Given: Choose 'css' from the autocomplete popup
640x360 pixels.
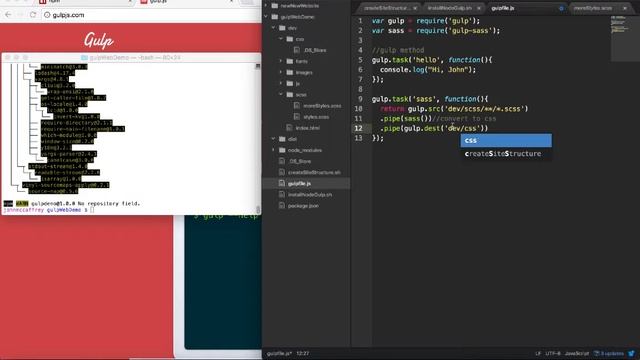Looking at the screenshot, I should (x=506, y=140).
